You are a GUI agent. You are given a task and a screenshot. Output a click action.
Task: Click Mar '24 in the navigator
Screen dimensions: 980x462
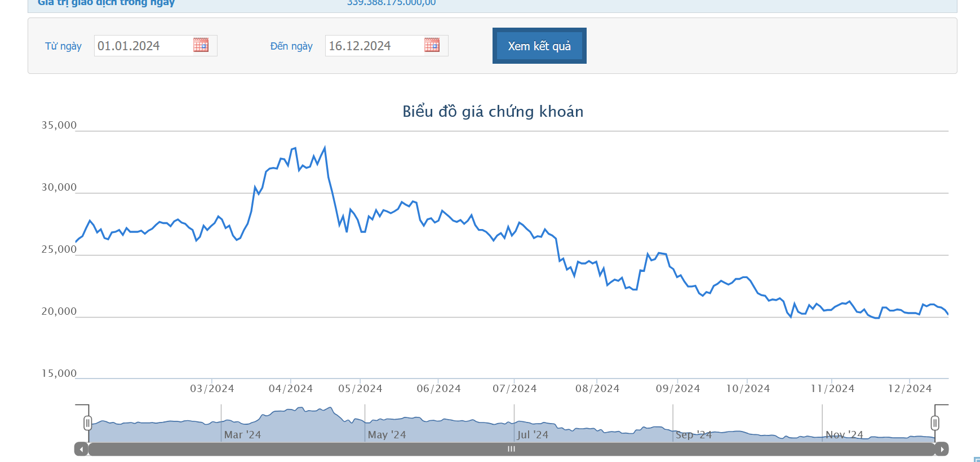[242, 435]
